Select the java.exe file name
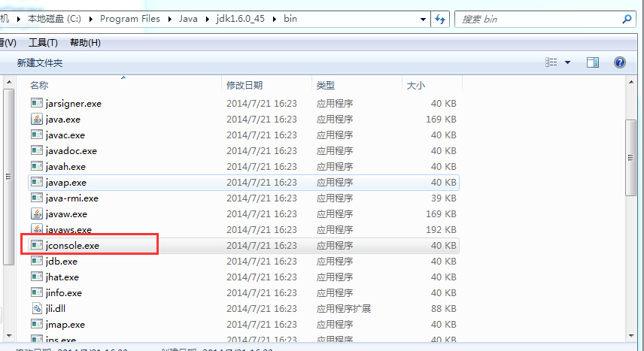Screen dimensions: 644x351 (x=63, y=120)
